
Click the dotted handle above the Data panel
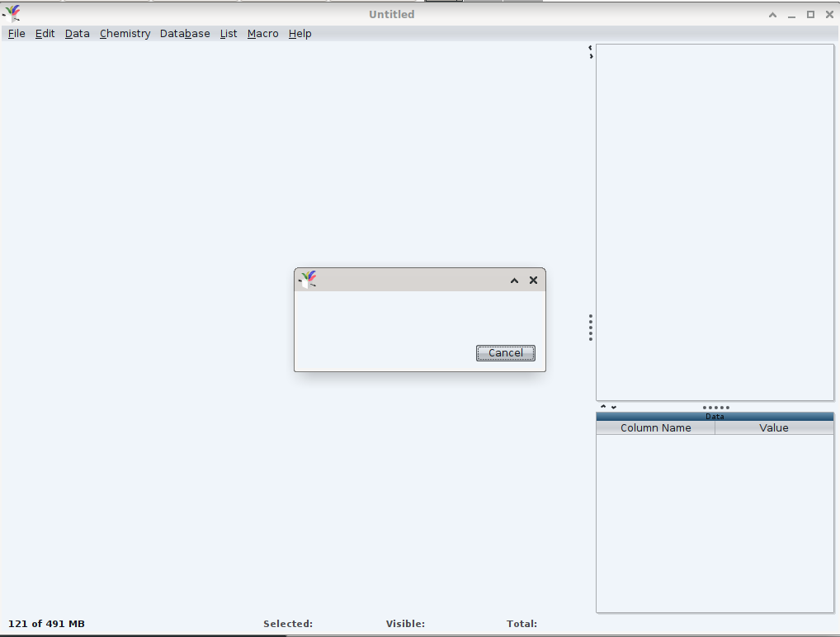point(715,407)
